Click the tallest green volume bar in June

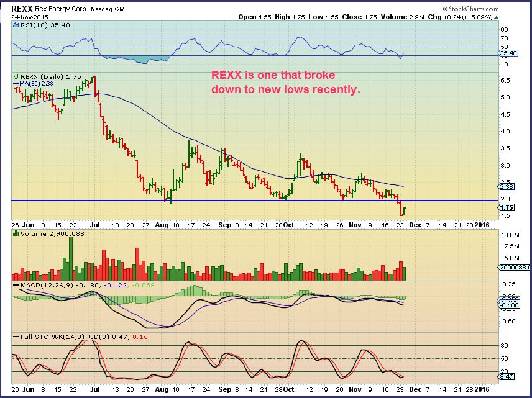click(x=71, y=259)
